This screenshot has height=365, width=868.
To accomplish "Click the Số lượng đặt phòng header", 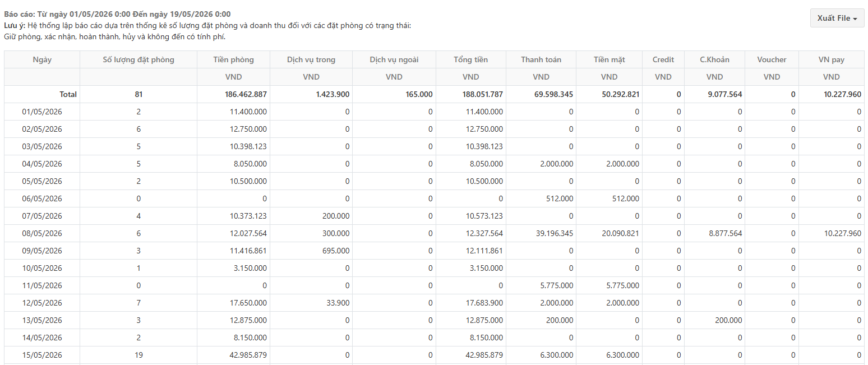I will coord(138,59).
